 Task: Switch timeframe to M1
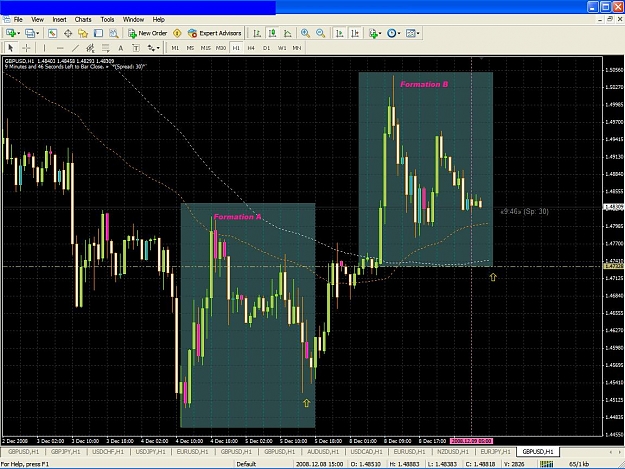tap(175, 48)
